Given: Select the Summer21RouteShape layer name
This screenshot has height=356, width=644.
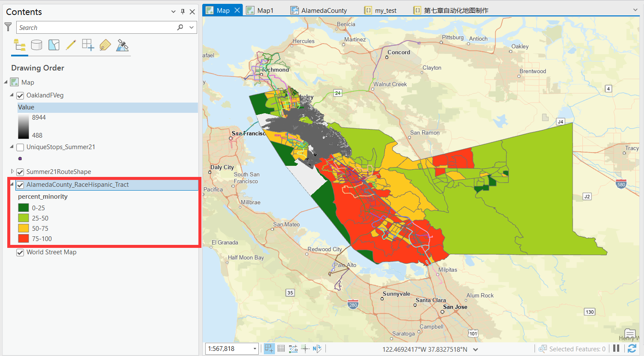Looking at the screenshot, I should coord(59,172).
